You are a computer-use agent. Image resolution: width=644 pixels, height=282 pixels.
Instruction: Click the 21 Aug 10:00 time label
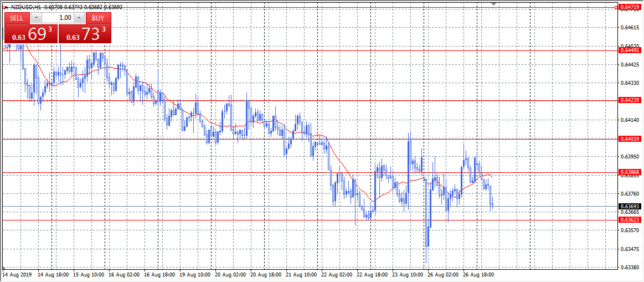(x=301, y=274)
